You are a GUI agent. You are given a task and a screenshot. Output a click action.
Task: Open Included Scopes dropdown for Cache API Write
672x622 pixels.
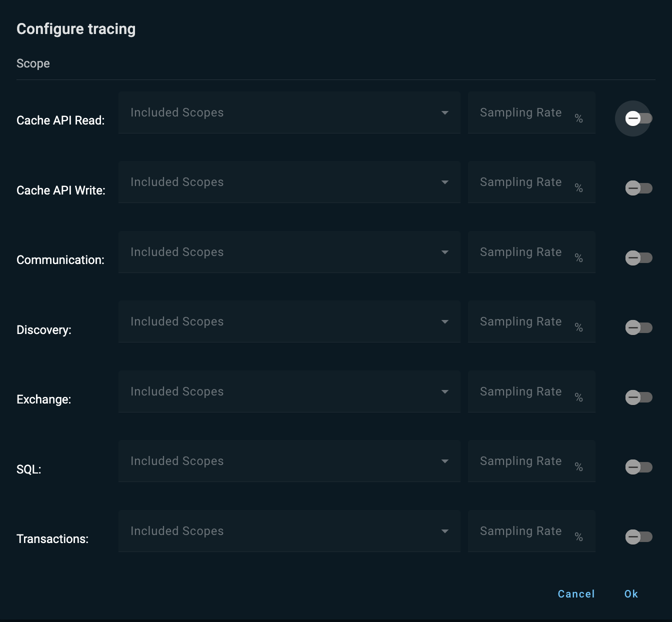pos(289,182)
